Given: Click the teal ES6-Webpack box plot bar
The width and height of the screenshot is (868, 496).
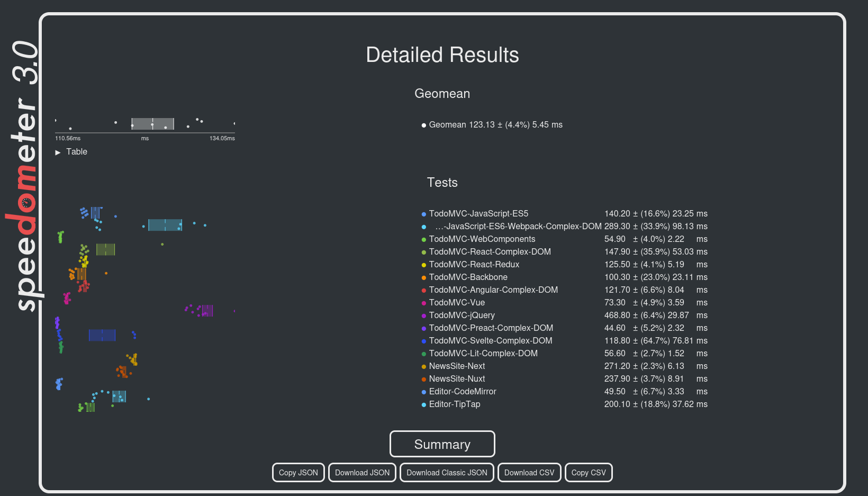Looking at the screenshot, I should (x=165, y=225).
